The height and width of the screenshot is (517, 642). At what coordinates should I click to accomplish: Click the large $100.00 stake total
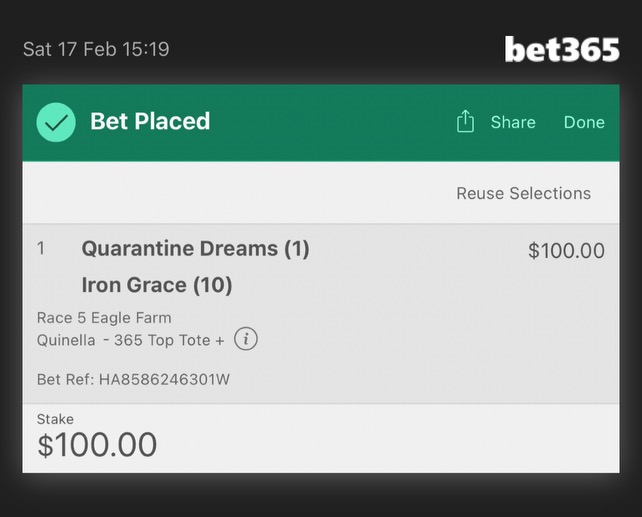[97, 445]
